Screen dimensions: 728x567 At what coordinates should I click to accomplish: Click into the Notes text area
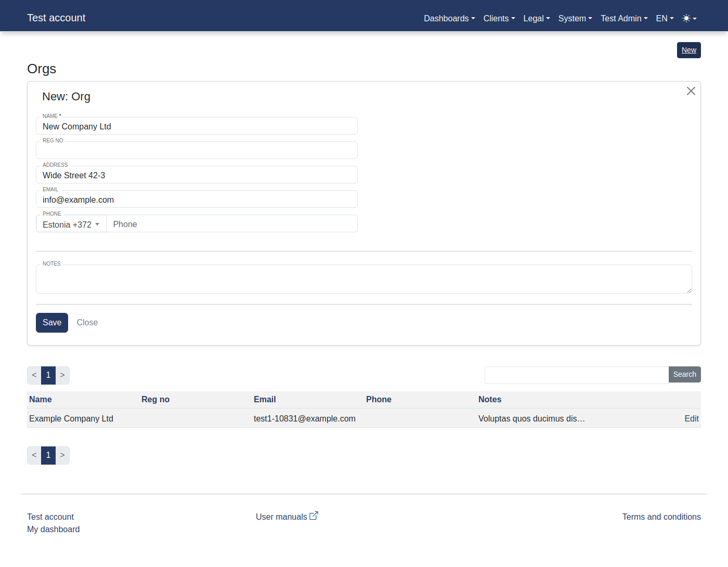coord(364,279)
